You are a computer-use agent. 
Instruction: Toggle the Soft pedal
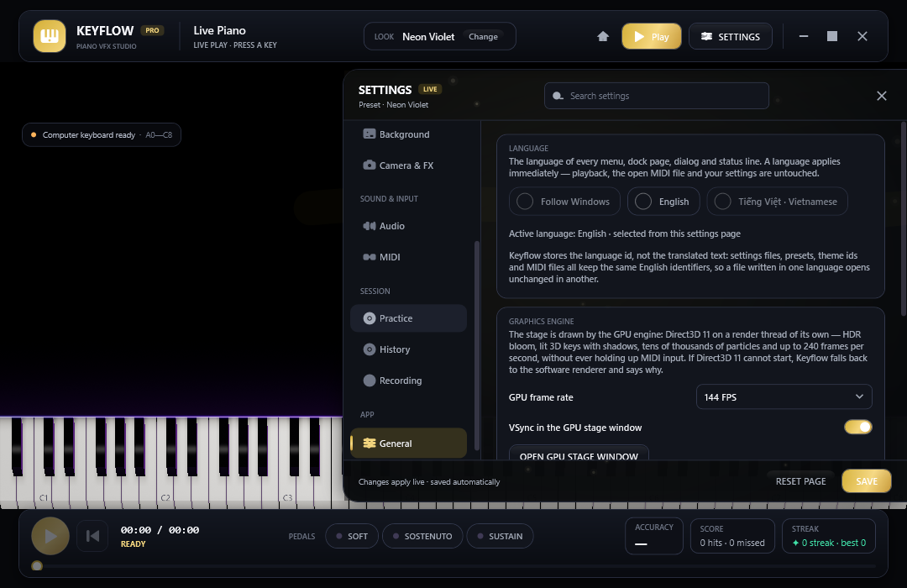(x=352, y=536)
